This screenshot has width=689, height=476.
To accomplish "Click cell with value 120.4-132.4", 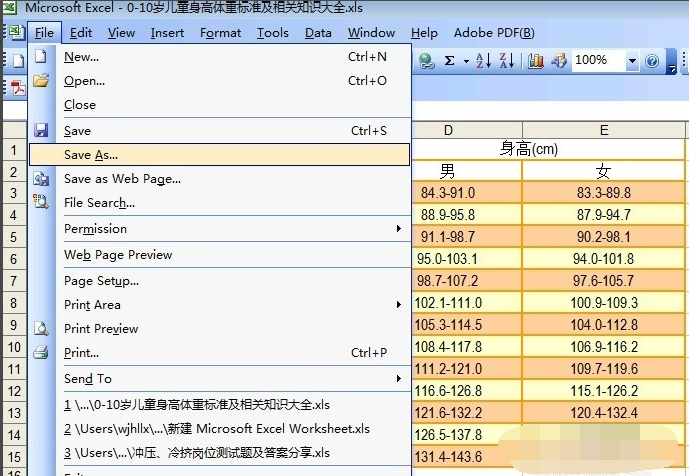I will pos(603,413).
